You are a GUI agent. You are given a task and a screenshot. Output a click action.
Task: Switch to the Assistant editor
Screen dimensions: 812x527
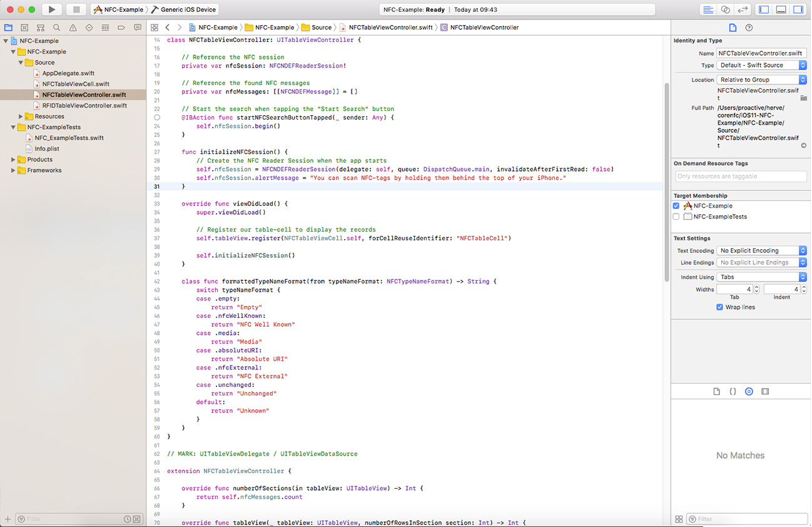coord(726,9)
